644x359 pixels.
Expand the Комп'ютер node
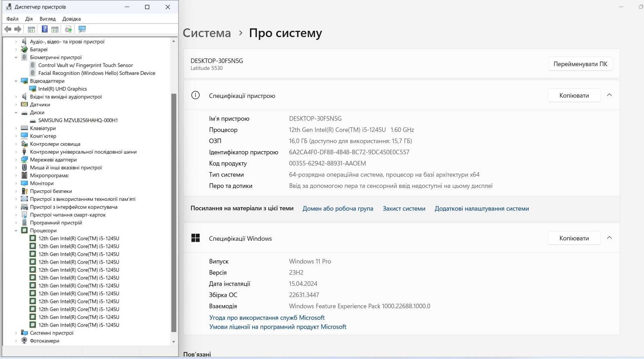(x=16, y=136)
